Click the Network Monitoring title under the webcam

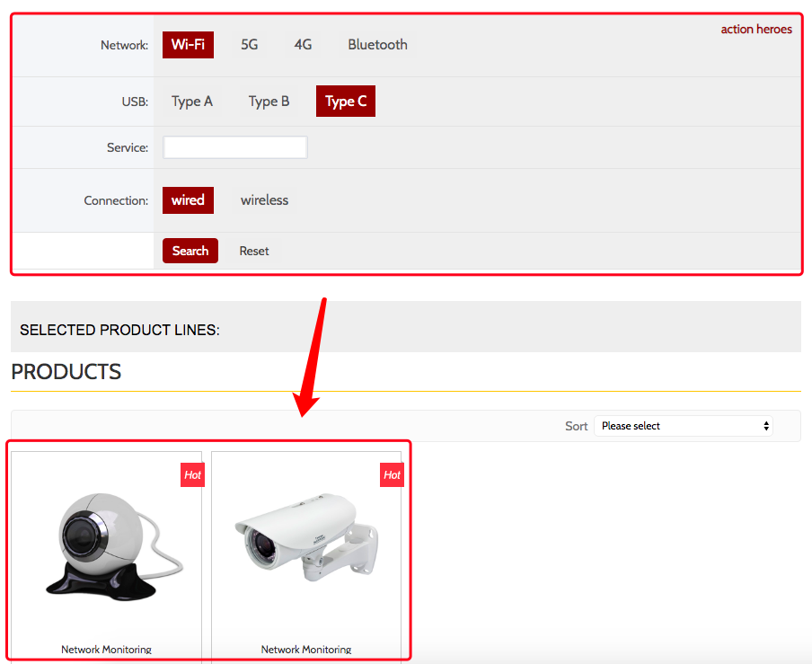coord(106,649)
